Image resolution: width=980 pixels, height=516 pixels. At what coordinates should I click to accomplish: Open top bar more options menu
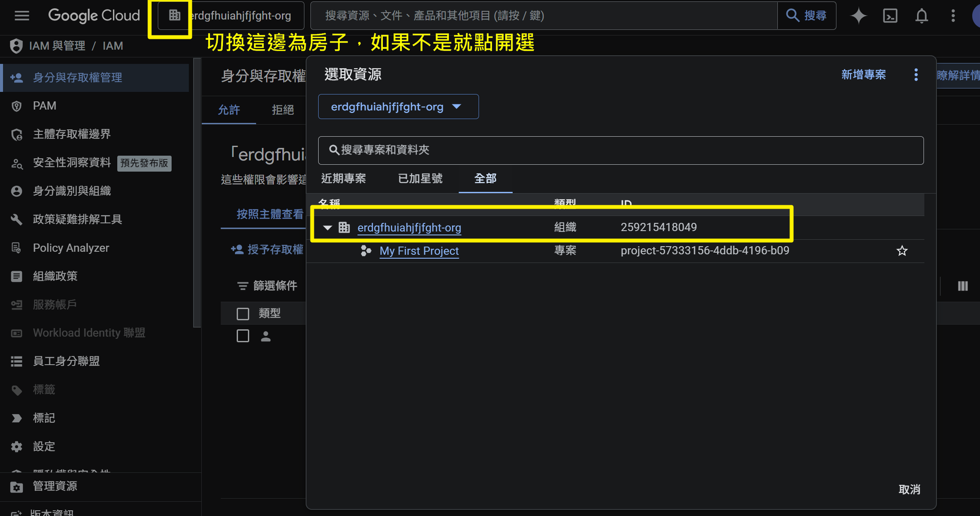(x=953, y=16)
